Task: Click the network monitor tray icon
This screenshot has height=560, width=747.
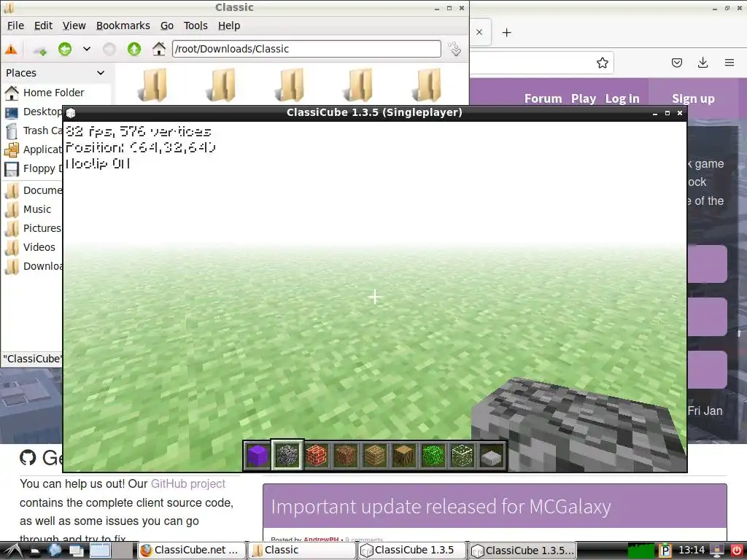Action: pos(717,551)
